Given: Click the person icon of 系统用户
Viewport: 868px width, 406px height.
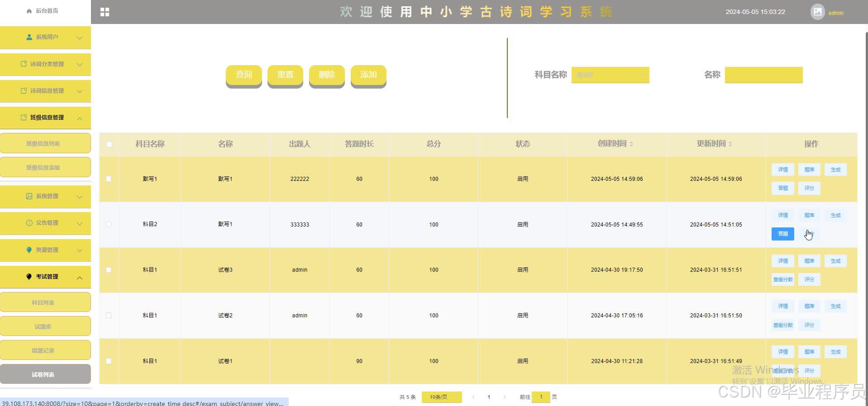Looking at the screenshot, I should [x=29, y=37].
